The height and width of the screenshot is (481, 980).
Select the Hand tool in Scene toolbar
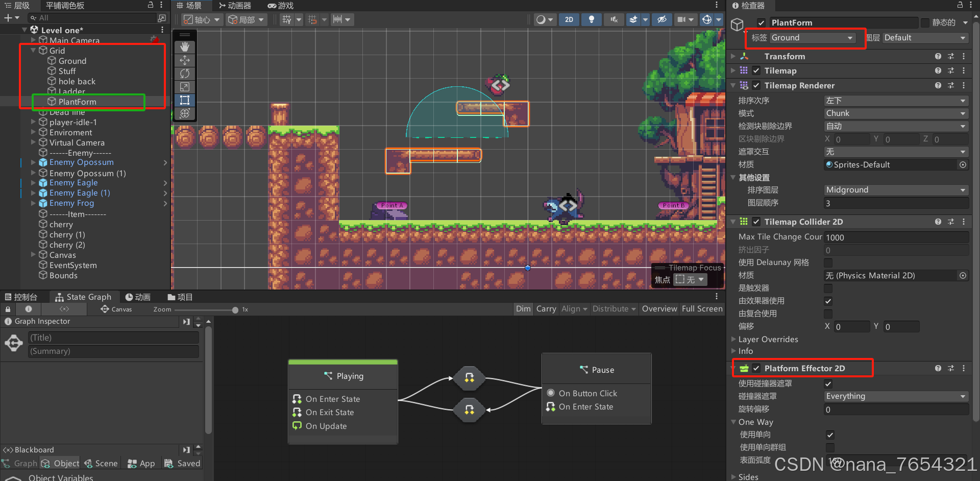[184, 47]
